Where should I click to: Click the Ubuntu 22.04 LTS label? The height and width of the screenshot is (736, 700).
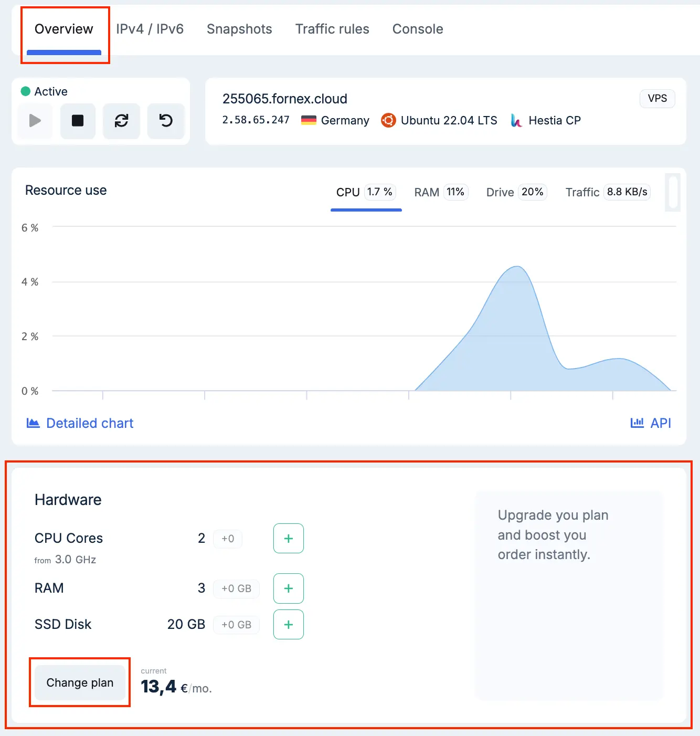(449, 120)
